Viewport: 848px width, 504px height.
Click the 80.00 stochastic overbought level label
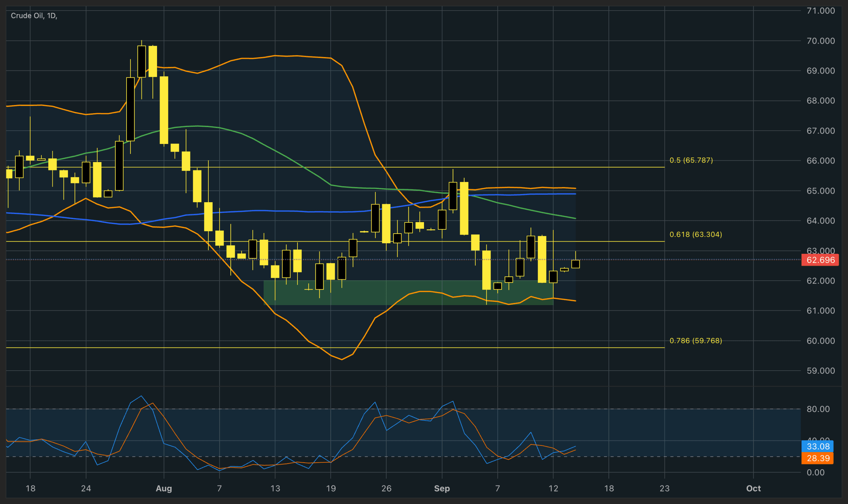click(818, 409)
